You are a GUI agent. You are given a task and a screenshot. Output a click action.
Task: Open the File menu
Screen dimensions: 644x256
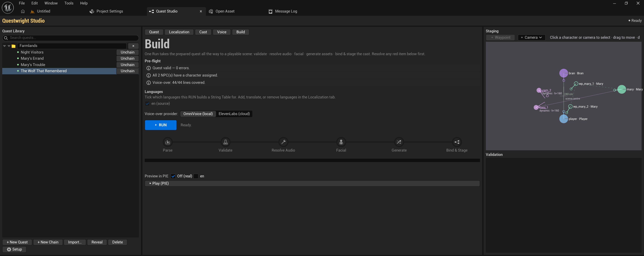(22, 3)
